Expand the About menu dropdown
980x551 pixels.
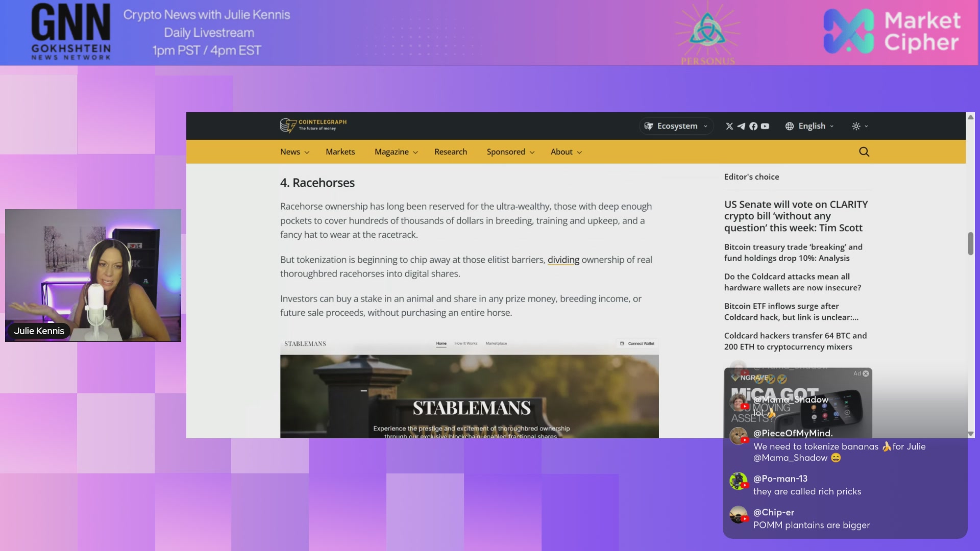click(x=566, y=152)
